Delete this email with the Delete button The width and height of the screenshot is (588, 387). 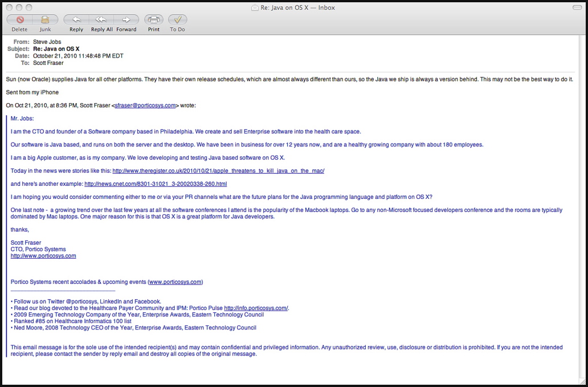coord(19,19)
